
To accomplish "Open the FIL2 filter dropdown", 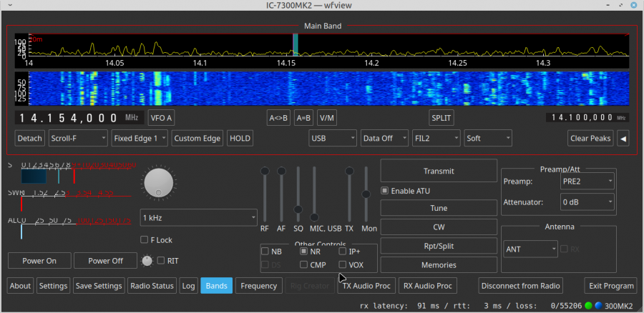I will [x=436, y=138].
